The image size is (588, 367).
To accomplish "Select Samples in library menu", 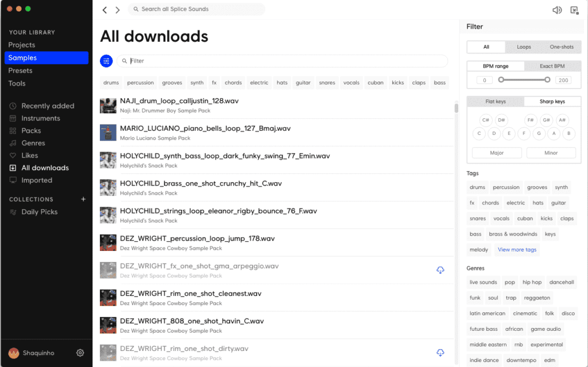I will click(47, 58).
